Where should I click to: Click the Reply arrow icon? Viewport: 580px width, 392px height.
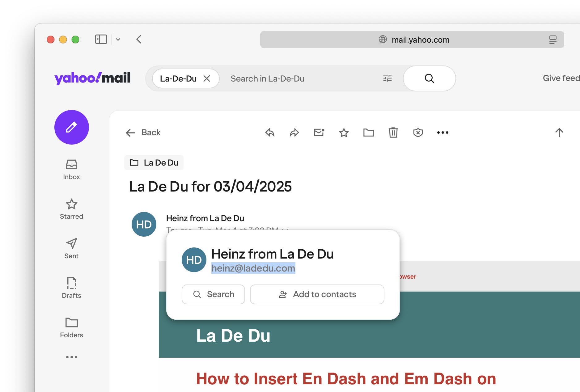point(270,133)
